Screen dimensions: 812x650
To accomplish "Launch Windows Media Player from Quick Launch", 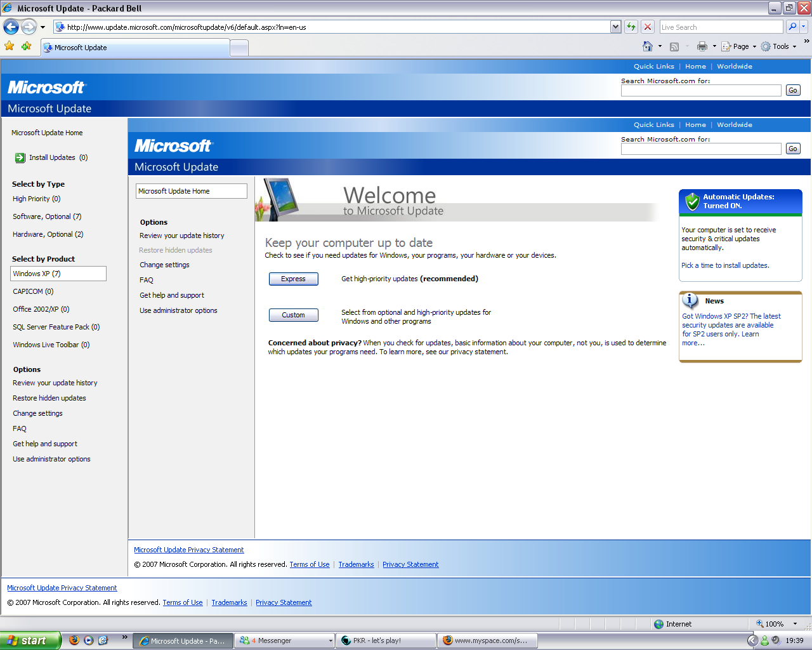I will (x=89, y=640).
